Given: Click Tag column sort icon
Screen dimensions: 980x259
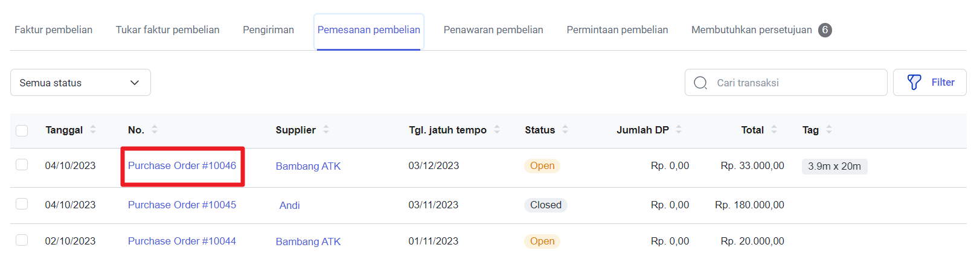Looking at the screenshot, I should pyautogui.click(x=829, y=129).
